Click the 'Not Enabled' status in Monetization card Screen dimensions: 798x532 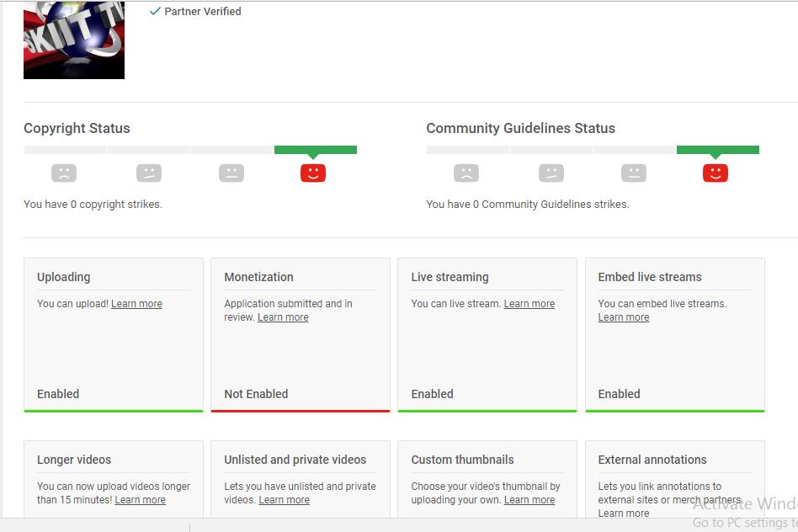[256, 394]
